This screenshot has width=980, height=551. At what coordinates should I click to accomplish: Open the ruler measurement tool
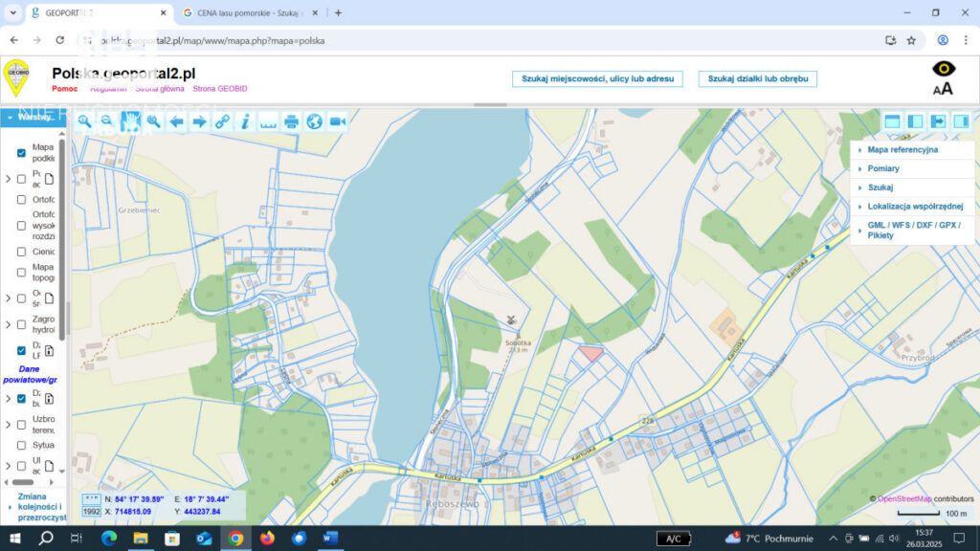268,121
